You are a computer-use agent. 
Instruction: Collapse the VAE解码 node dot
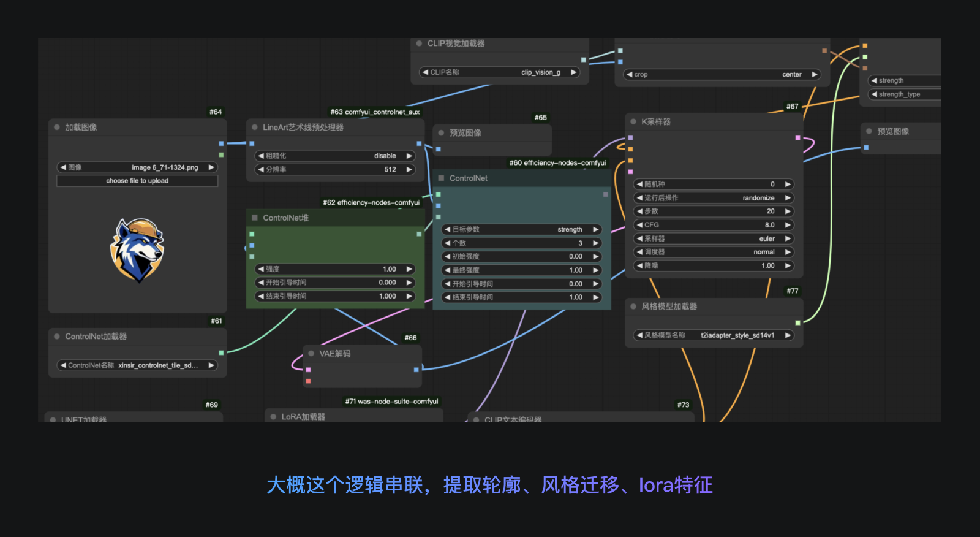[x=311, y=354]
